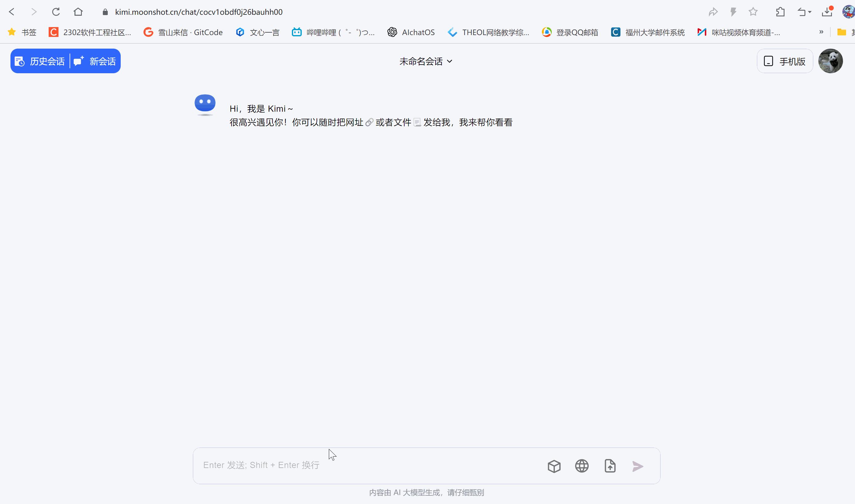Image resolution: width=855 pixels, height=504 pixels.
Task: Open 登录QQ邮箱 bookmark
Action: (570, 32)
